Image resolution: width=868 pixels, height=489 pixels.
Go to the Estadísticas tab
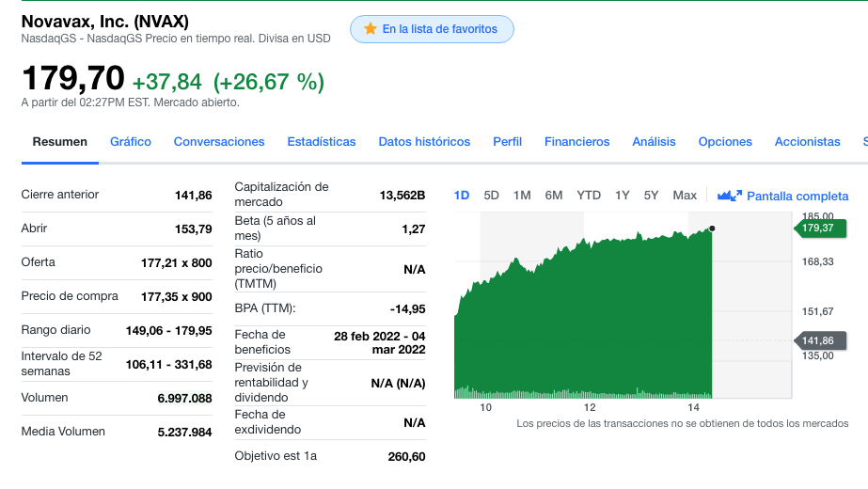click(322, 142)
